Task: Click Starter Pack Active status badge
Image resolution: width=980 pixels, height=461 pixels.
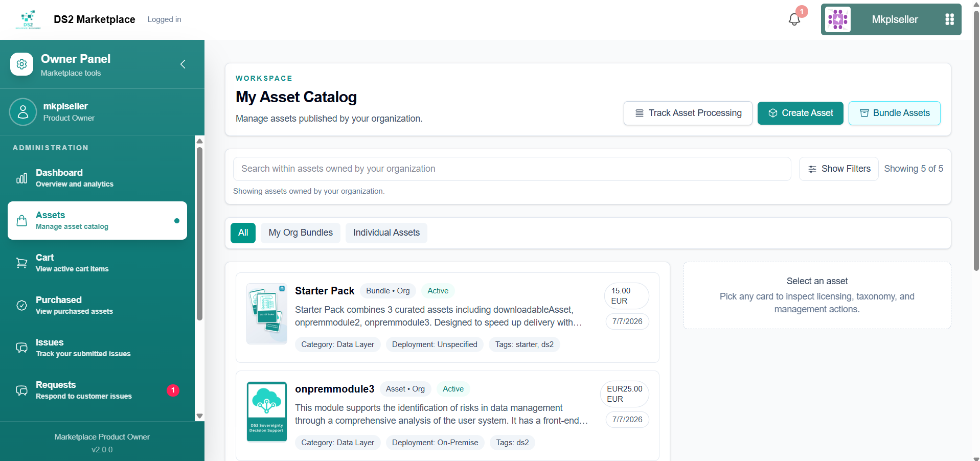Action: (438, 291)
